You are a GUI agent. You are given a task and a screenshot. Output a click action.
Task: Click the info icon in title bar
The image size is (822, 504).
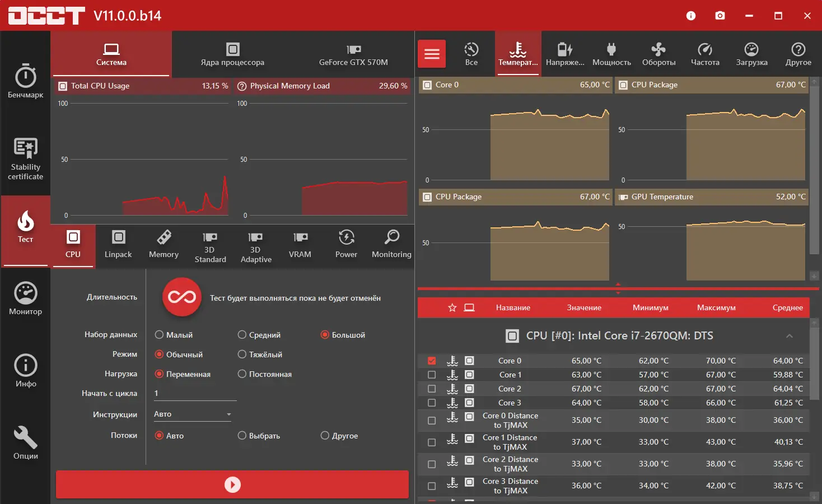pos(691,16)
